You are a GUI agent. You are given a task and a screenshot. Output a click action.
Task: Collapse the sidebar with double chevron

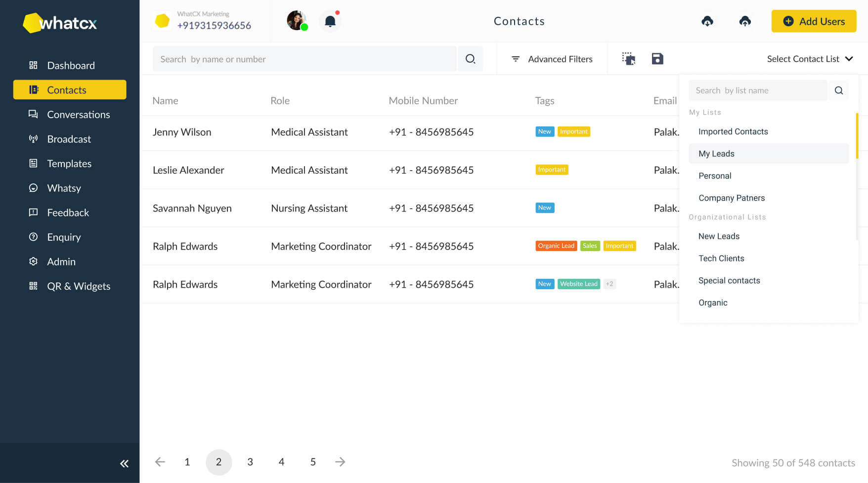click(124, 463)
